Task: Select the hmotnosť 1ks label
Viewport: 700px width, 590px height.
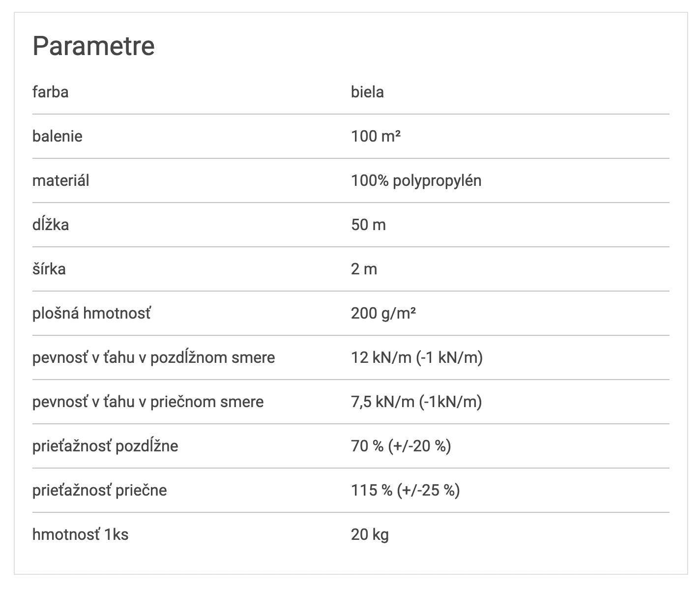Action: point(80,534)
